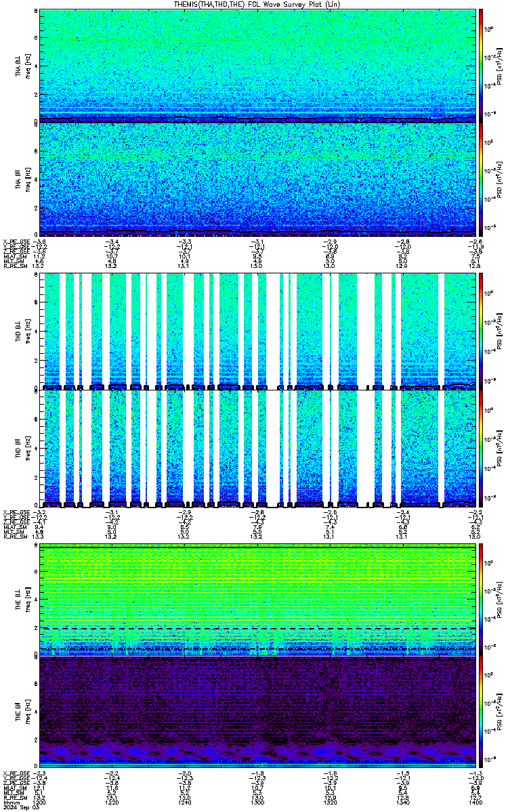Click the '1200' time tick label
The image size is (508, 812).
(40, 803)
